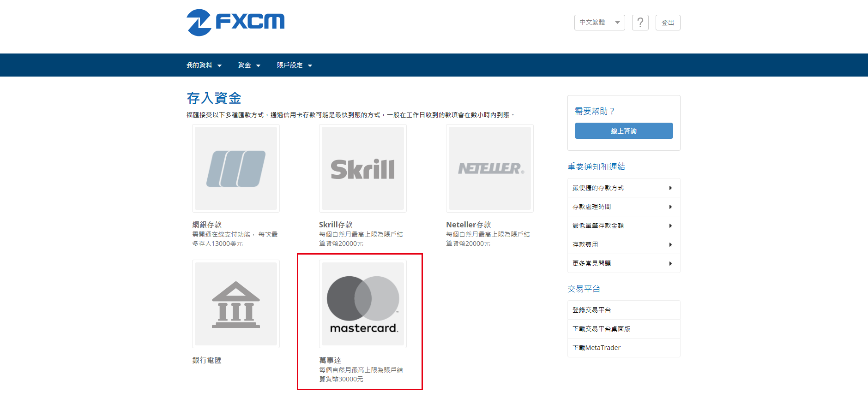Expand the 賬戶設定 menu
The height and width of the screenshot is (398, 868).
tap(295, 65)
